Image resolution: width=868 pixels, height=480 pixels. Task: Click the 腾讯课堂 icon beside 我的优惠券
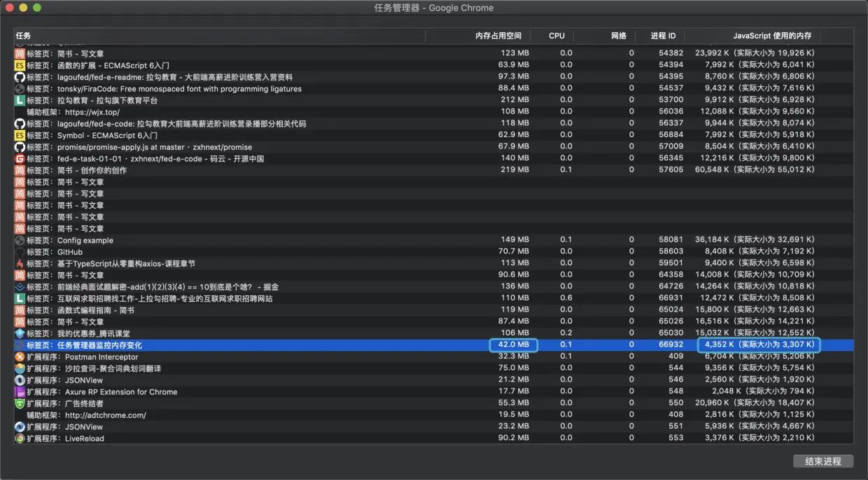pos(20,333)
